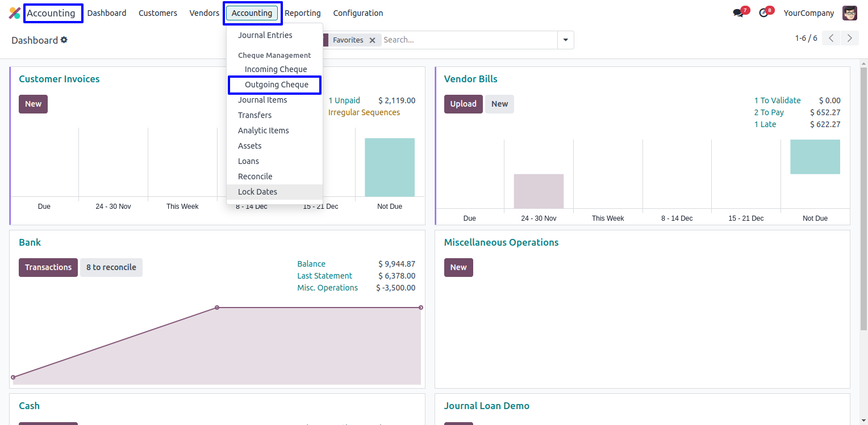Go to previous page arrow
The image size is (868, 425).
tap(831, 39)
